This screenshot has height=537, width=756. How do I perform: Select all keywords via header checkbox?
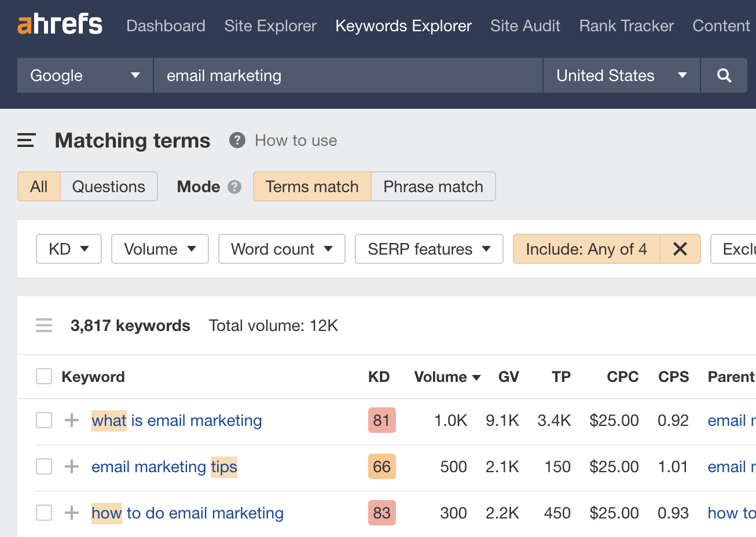click(43, 376)
